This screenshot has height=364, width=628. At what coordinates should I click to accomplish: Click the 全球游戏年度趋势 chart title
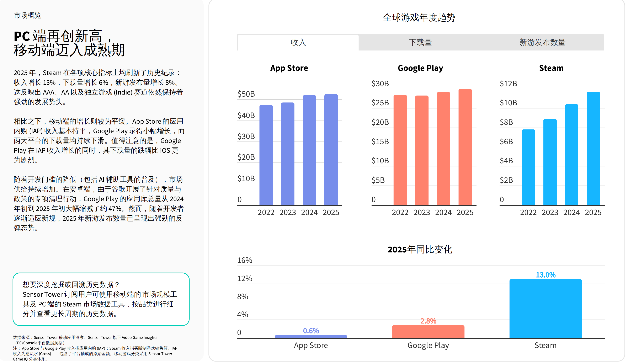[x=419, y=17]
